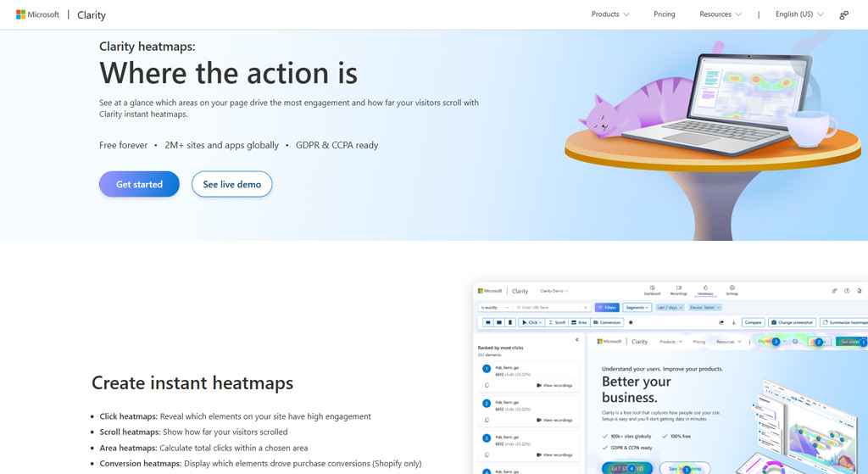Click the 'Click heatmaps:' bullet label

(129, 416)
